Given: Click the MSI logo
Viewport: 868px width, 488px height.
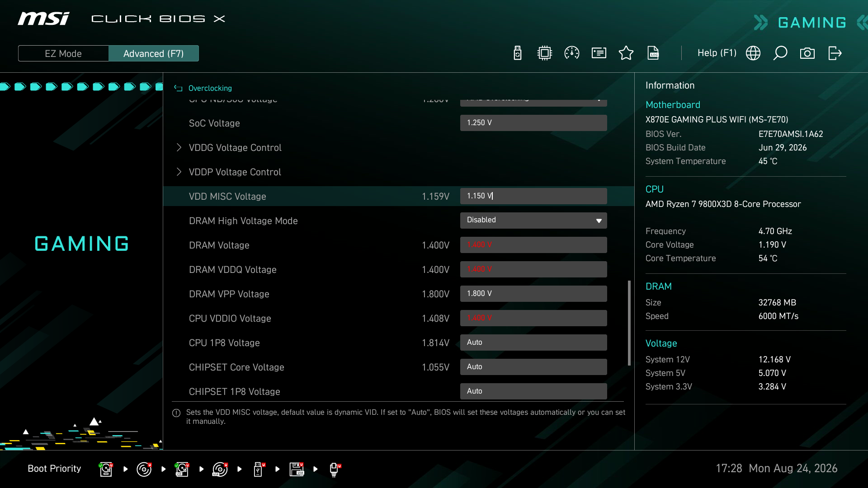Looking at the screenshot, I should 44,19.
